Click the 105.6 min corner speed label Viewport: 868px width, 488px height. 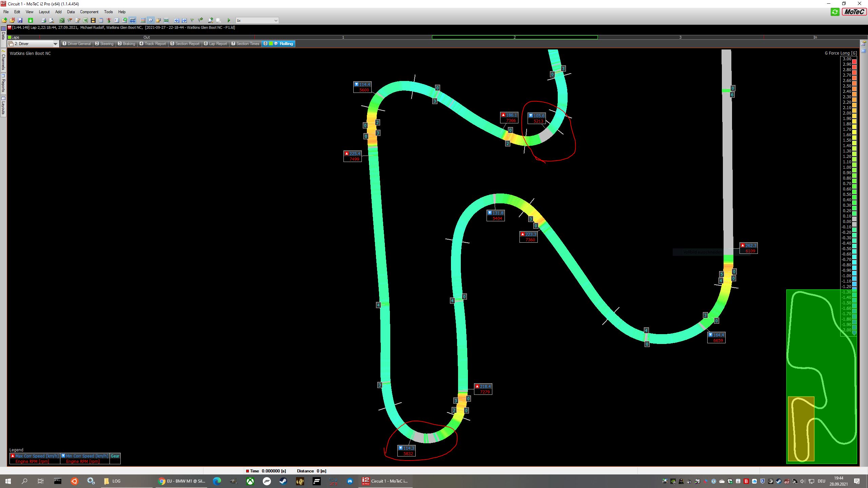[536, 118]
